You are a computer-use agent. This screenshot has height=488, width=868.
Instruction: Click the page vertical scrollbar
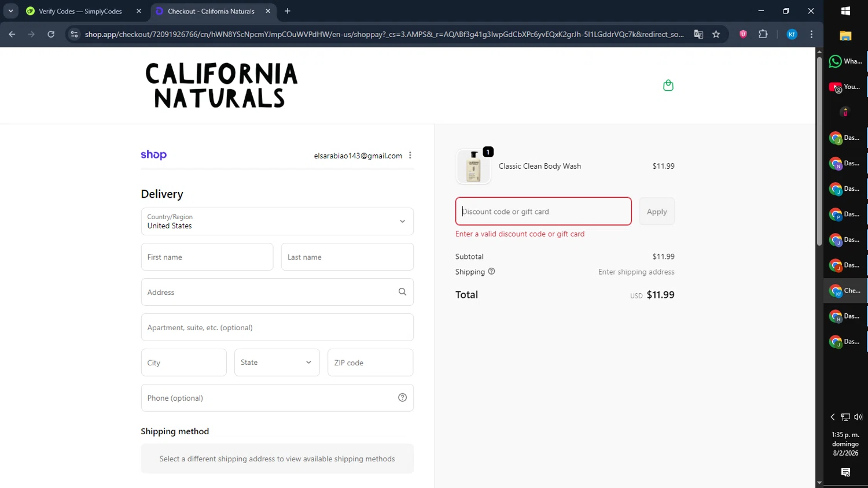[819, 150]
